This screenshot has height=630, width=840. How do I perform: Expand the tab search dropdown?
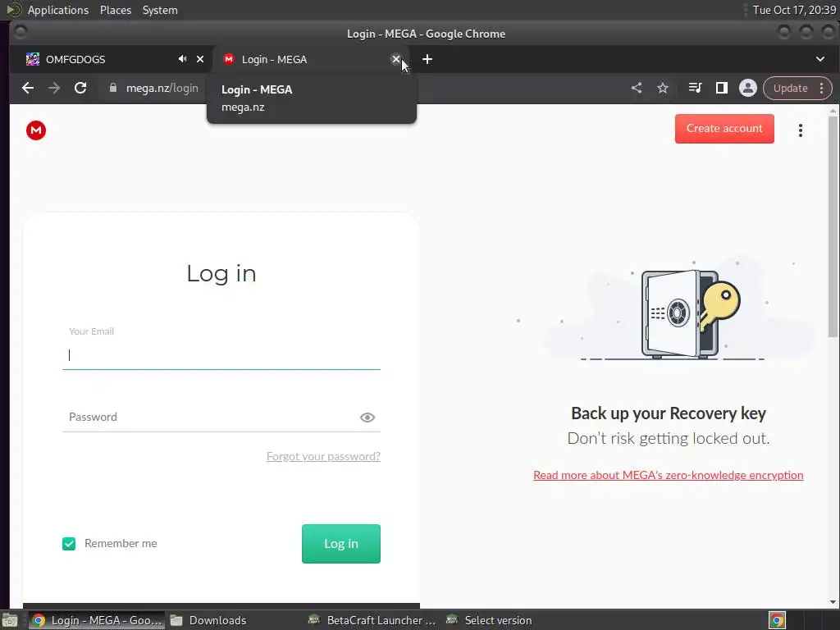[x=820, y=59]
